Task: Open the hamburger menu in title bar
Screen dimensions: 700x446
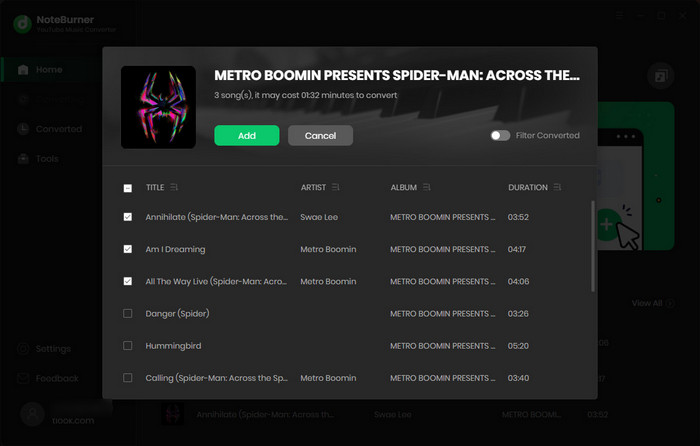Action: pyautogui.click(x=621, y=16)
